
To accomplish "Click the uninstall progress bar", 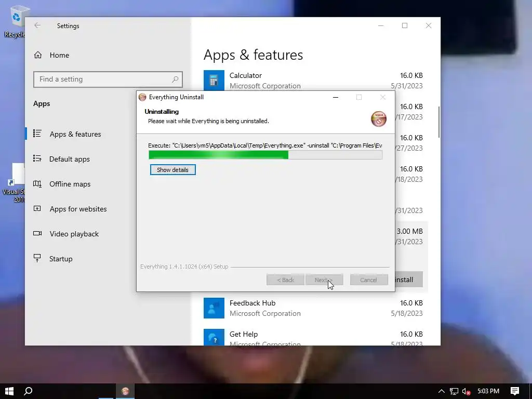I will [x=265, y=155].
